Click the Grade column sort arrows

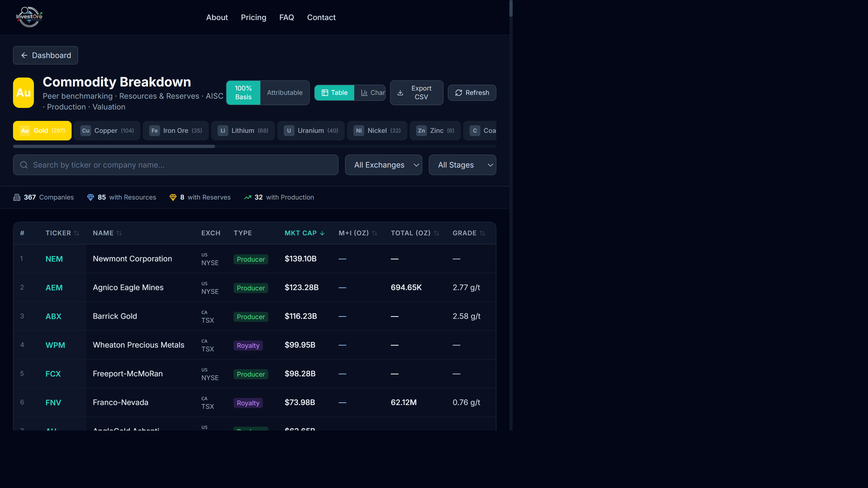[x=482, y=233]
